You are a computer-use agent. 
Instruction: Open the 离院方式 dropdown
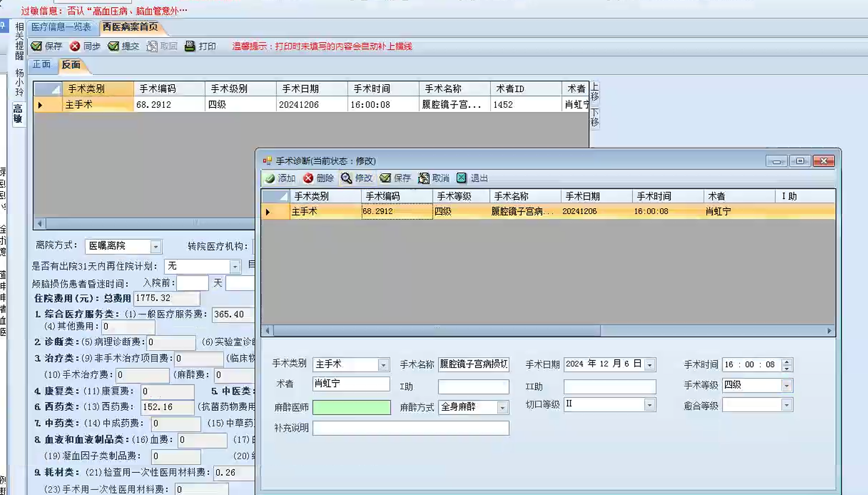pos(155,247)
